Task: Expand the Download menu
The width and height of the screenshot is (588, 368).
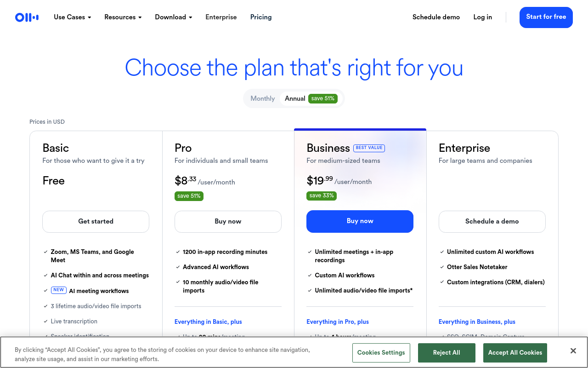Action: click(x=173, y=17)
